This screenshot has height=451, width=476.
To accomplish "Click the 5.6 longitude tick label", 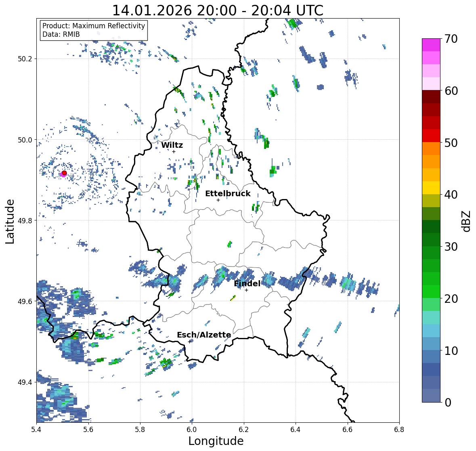I will [x=88, y=430].
